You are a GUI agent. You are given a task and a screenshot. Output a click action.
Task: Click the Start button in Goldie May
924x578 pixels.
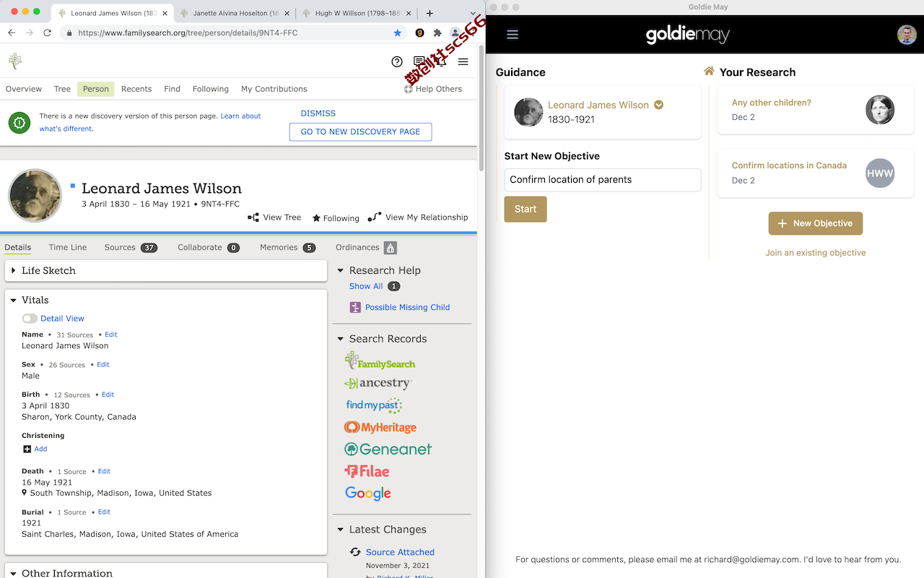pyautogui.click(x=526, y=209)
